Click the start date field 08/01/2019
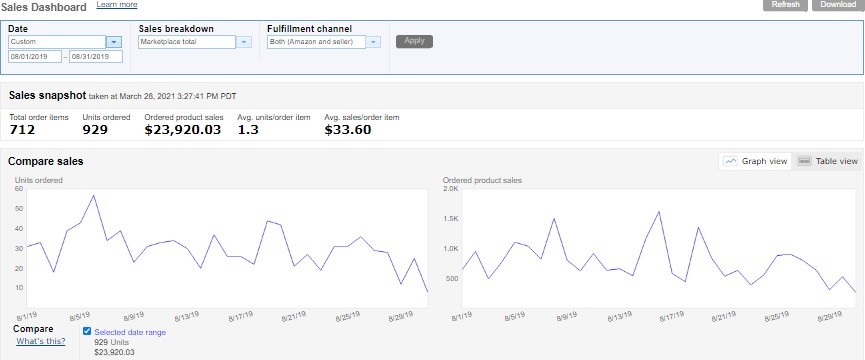The height and width of the screenshot is (360, 865). click(x=35, y=57)
